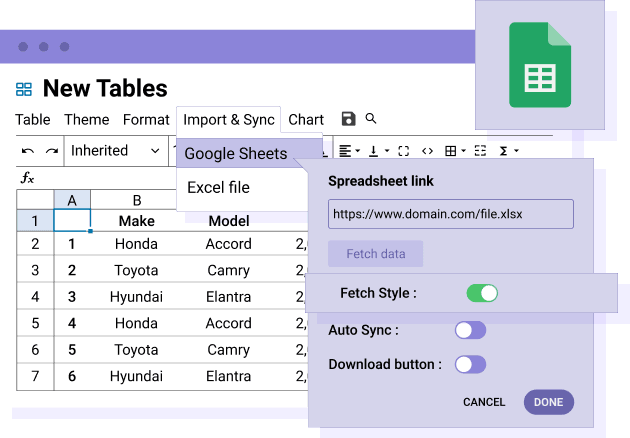Disable the Fetch Style toggle
Viewport: 630px width, 438px height.
(x=481, y=293)
